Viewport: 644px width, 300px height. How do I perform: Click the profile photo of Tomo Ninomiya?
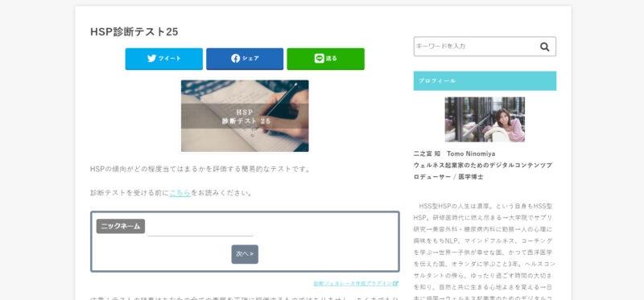(485, 119)
